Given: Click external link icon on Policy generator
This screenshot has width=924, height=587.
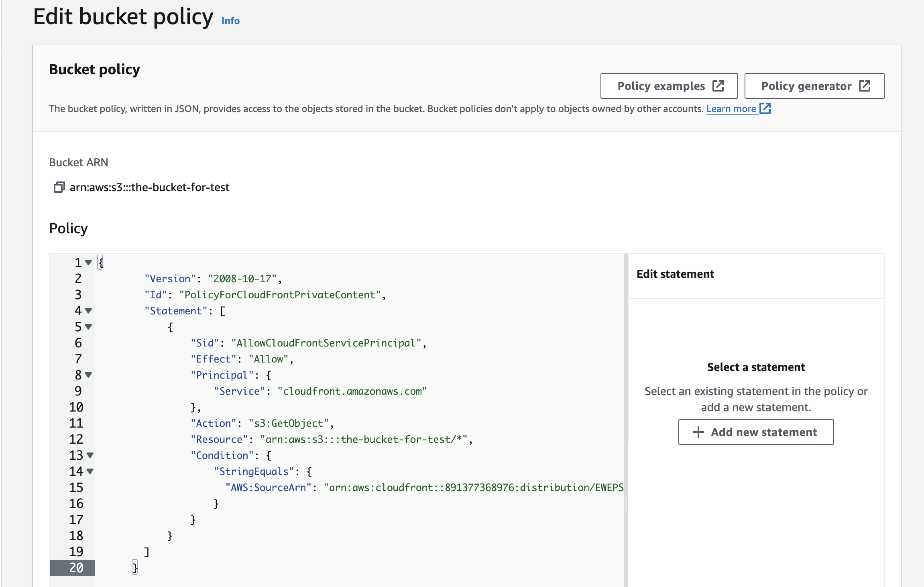Looking at the screenshot, I should 865,86.
